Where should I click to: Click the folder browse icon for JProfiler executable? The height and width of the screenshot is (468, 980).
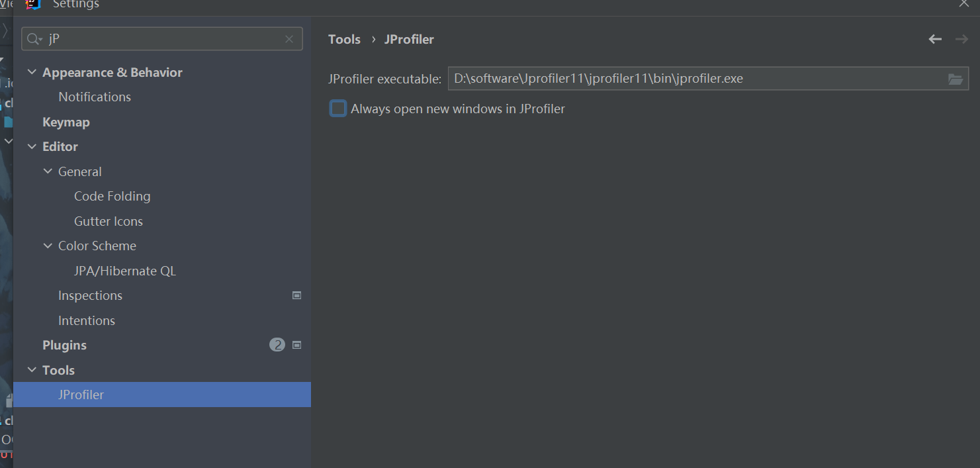[955, 79]
